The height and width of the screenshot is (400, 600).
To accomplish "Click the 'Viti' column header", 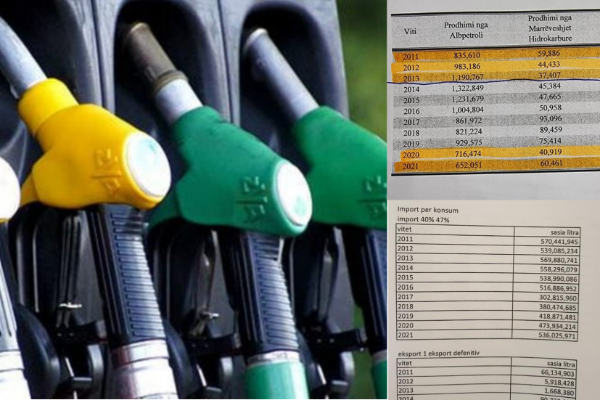I will pos(410,31).
